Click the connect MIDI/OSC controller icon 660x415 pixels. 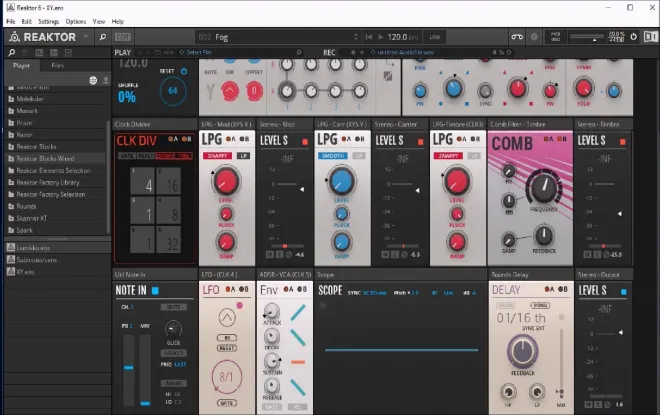pos(517,37)
